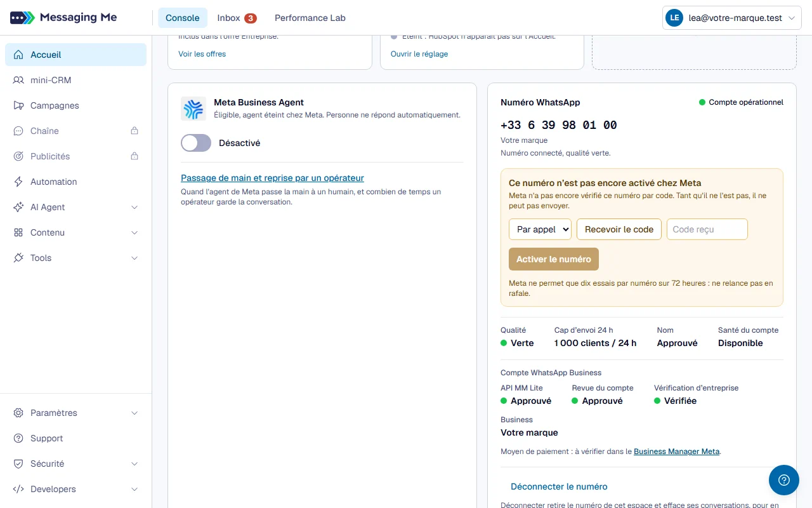The height and width of the screenshot is (508, 812).
Task: Expand the Tools submenu chevron
Action: (134, 258)
